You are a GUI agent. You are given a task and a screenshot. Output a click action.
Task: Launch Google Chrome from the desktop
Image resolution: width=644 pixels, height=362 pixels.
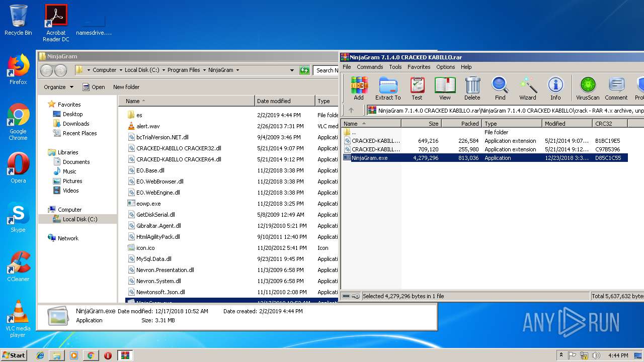coord(18,122)
